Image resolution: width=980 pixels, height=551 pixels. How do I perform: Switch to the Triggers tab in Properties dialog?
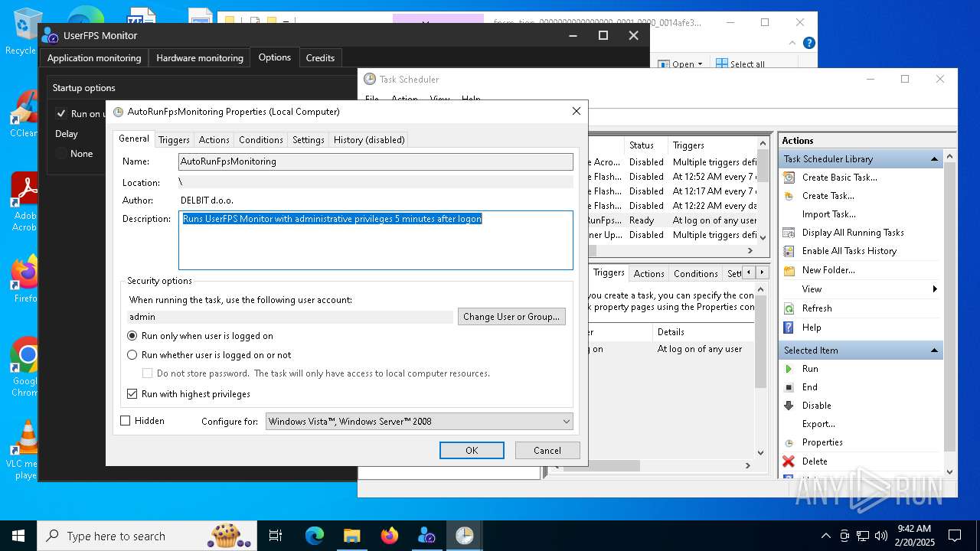pos(174,140)
